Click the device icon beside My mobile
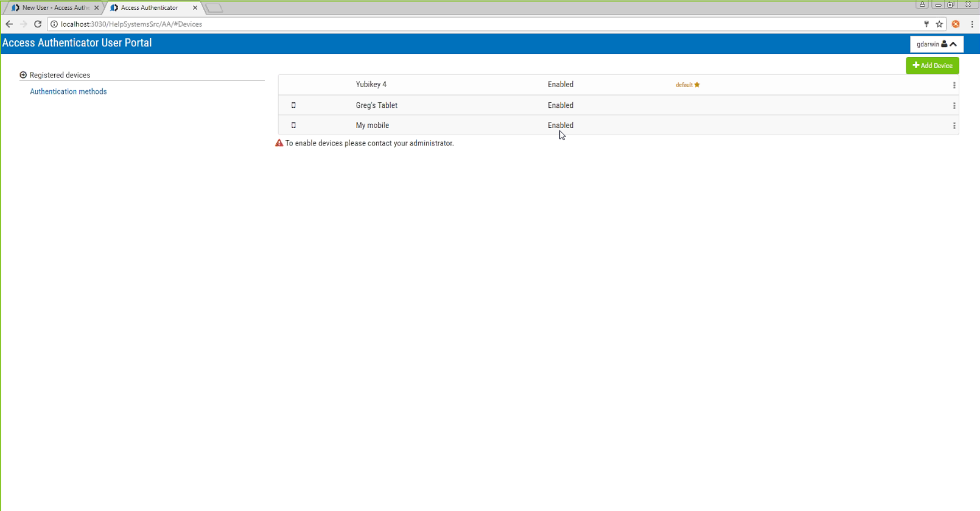980x511 pixels. click(293, 125)
